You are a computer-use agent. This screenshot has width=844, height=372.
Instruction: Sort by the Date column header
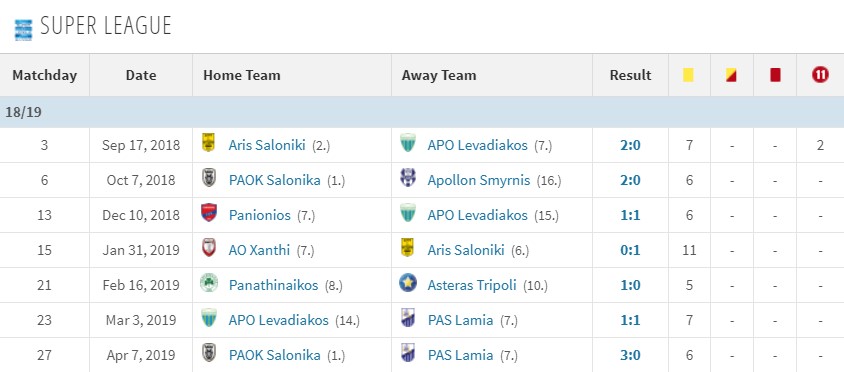point(141,75)
